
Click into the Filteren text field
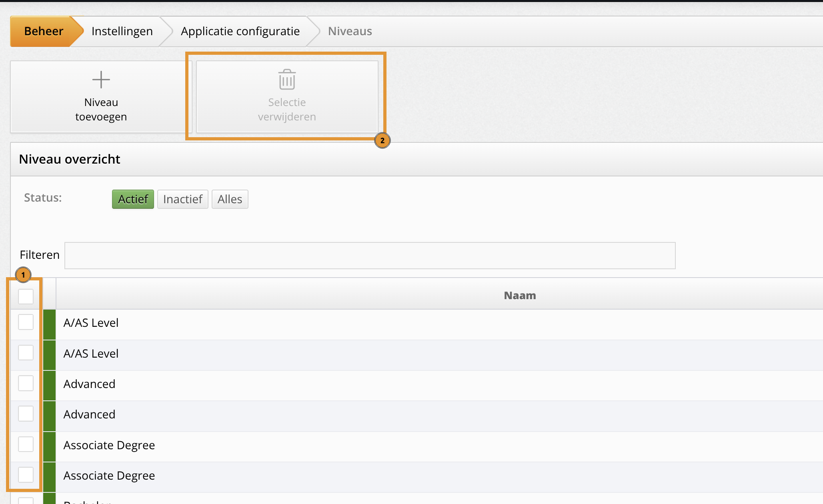point(370,256)
